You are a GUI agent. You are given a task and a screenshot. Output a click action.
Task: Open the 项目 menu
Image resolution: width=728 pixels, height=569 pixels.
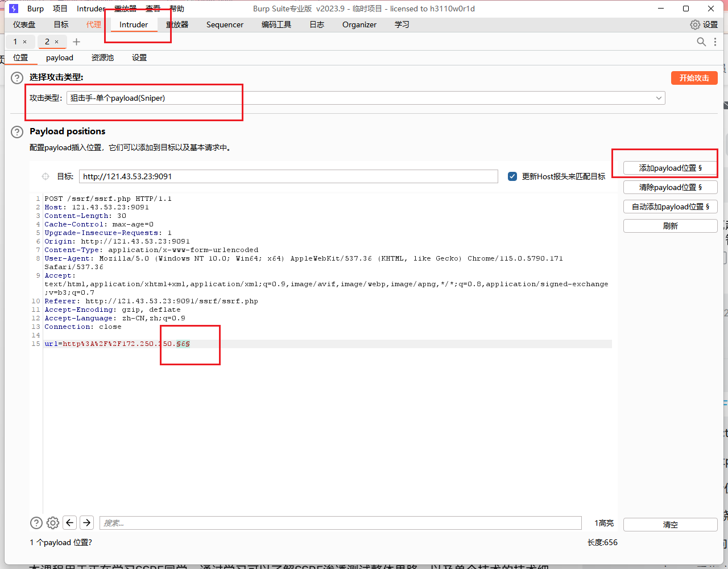(60, 9)
